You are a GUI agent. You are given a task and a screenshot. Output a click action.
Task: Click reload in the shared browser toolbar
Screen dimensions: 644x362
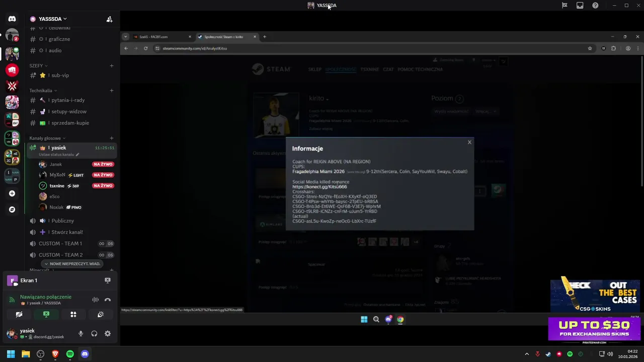[x=145, y=48]
